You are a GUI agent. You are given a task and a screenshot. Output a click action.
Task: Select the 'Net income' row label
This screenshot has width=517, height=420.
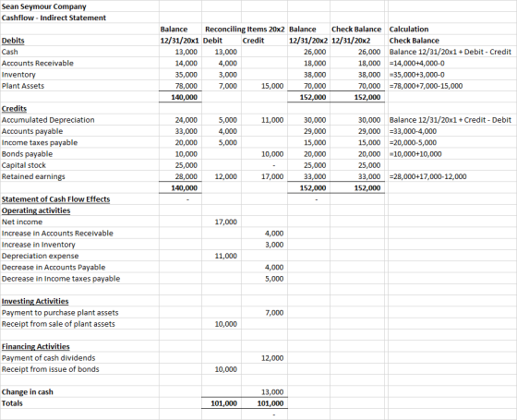(22, 222)
